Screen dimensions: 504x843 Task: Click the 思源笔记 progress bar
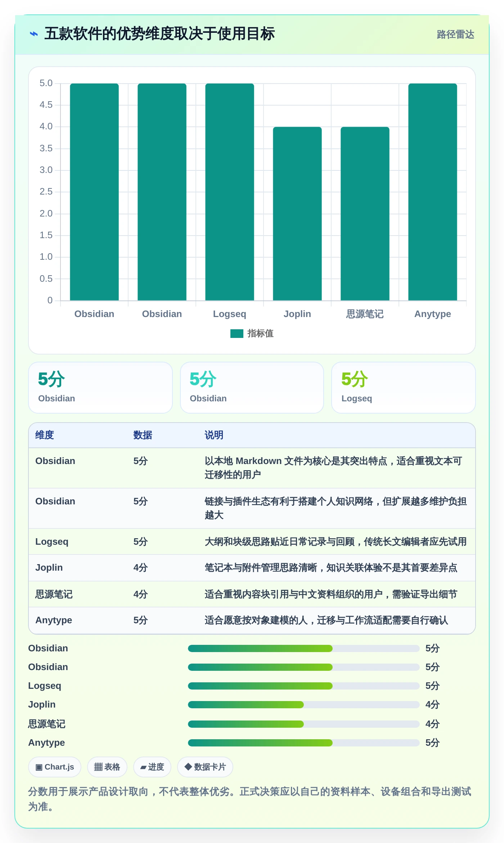click(304, 724)
